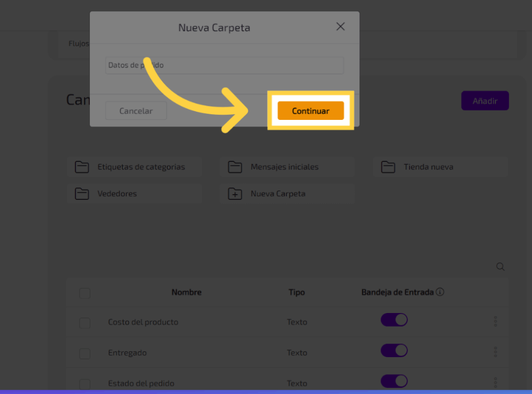Image resolution: width=532 pixels, height=394 pixels.
Task: Open the Etiquetas de categorías folder icon
Action: click(82, 167)
